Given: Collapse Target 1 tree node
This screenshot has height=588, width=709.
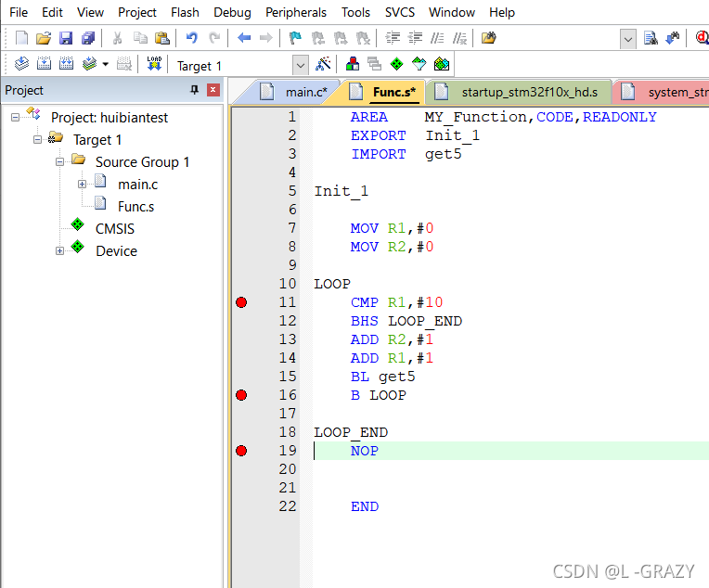Looking at the screenshot, I should point(37,139).
